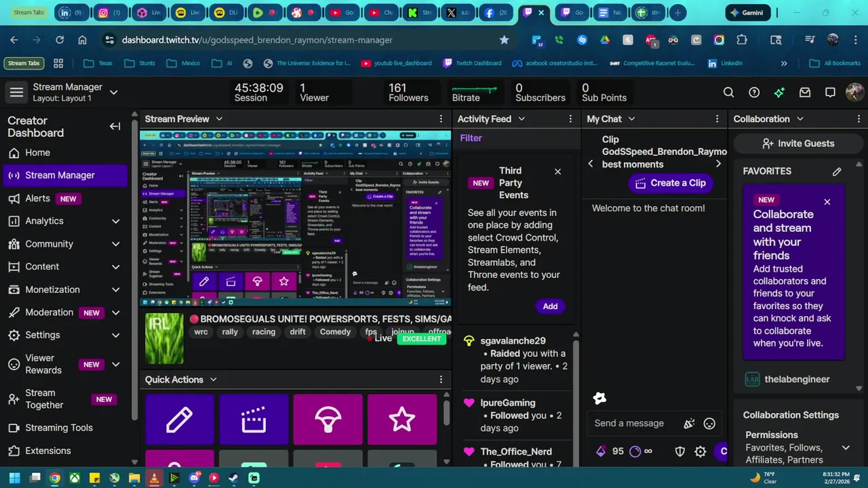The height and width of the screenshot is (488, 868).
Task: Click the Bits gem icon in chat
Action: click(x=600, y=451)
